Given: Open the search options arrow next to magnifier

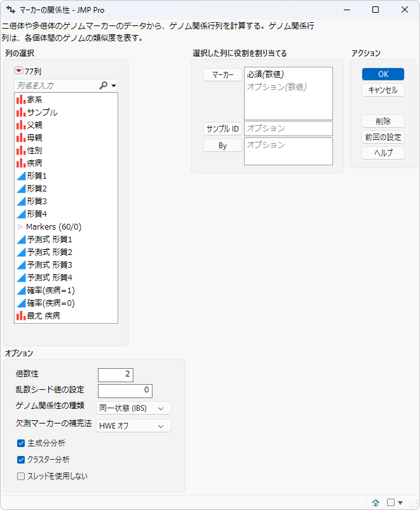Looking at the screenshot, I should point(114,86).
